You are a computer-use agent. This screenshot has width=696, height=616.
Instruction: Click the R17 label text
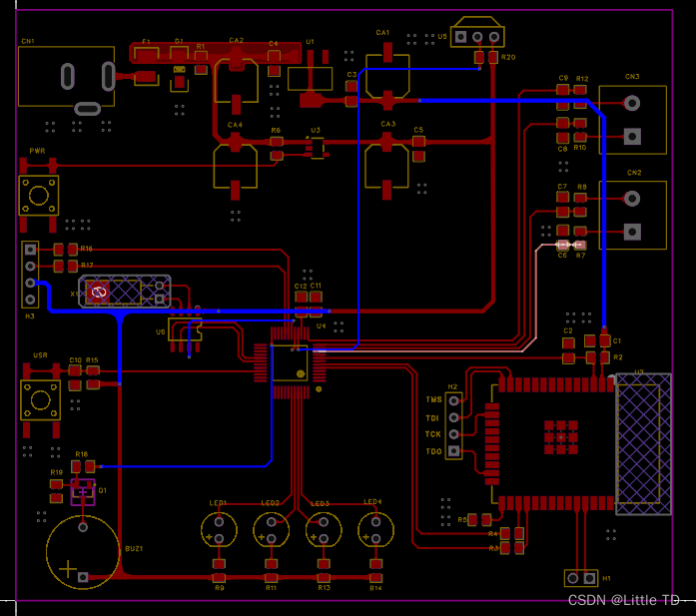coord(87,265)
